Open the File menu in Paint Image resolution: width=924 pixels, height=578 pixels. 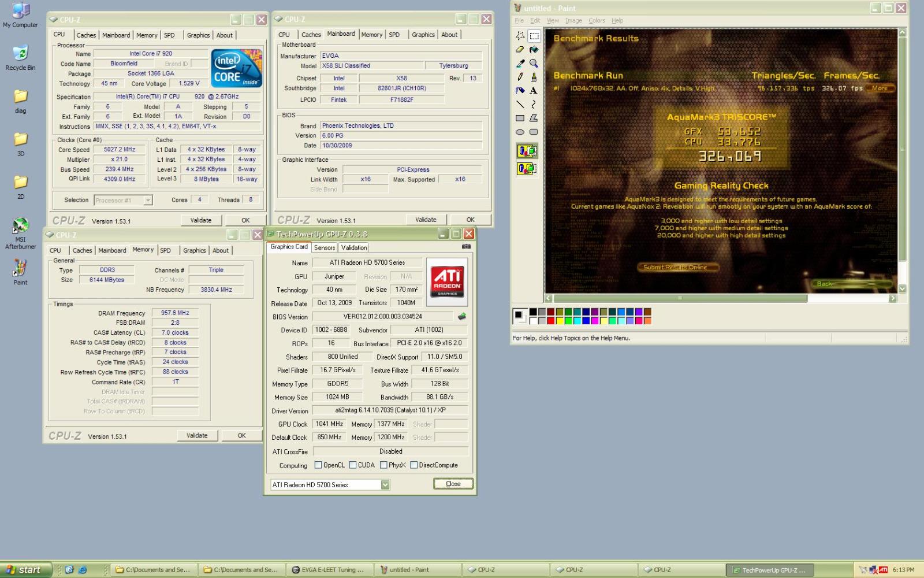519,20
